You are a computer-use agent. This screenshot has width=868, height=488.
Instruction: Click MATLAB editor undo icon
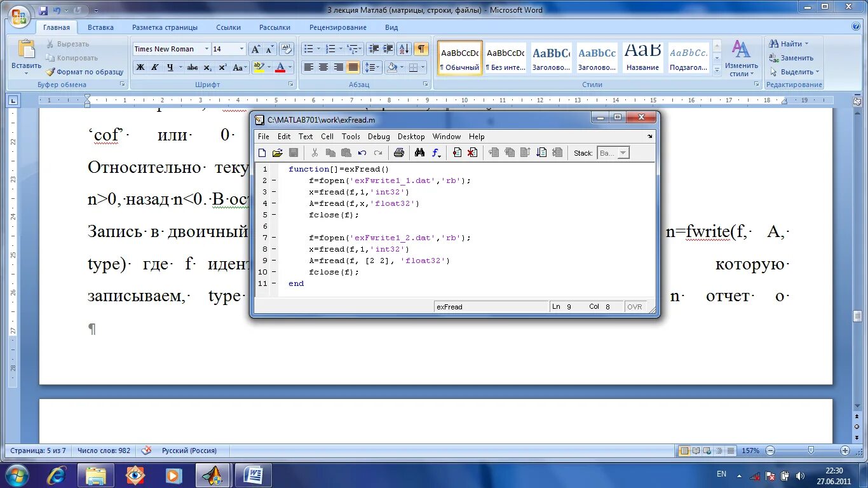point(362,152)
